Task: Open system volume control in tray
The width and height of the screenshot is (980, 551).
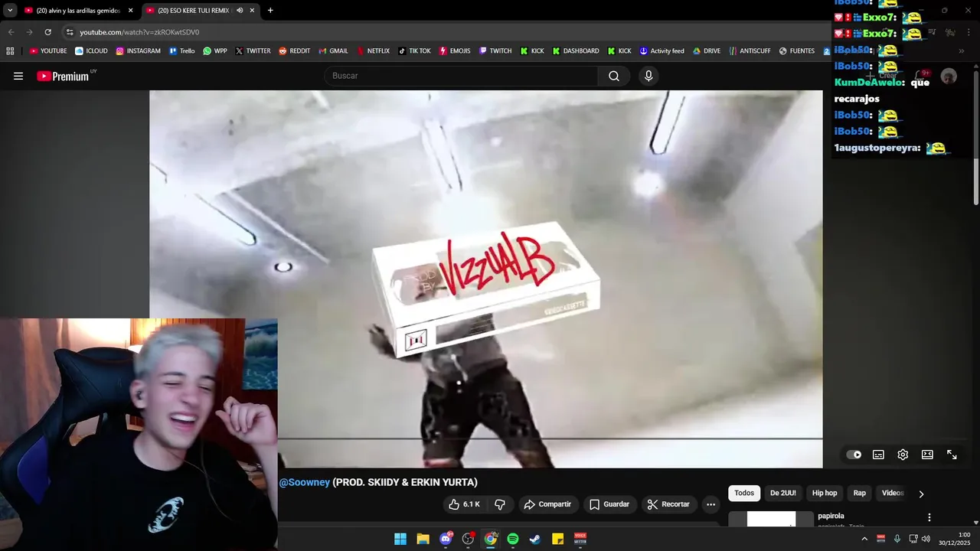Action: click(x=926, y=539)
